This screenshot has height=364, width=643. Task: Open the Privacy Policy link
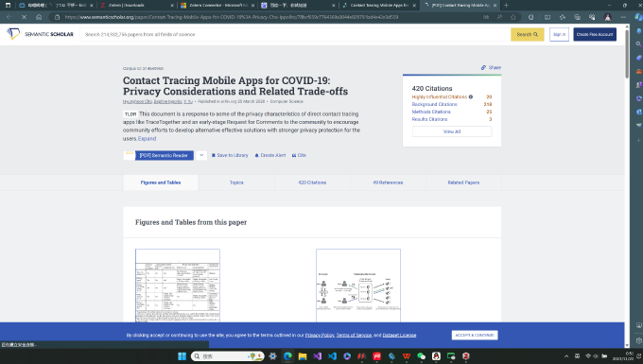pyautogui.click(x=320, y=336)
